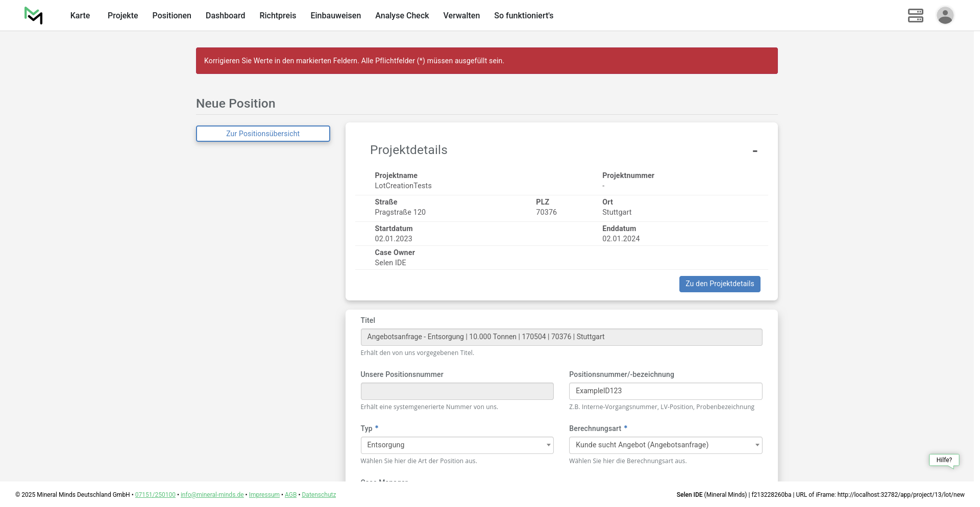
Task: Open the Richtpreis navigation entry
Action: point(278,16)
